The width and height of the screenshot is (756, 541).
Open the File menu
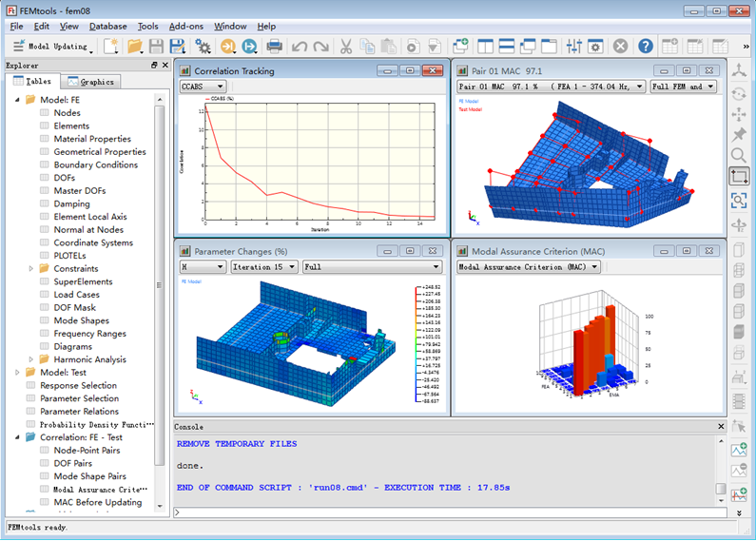pyautogui.click(x=16, y=27)
